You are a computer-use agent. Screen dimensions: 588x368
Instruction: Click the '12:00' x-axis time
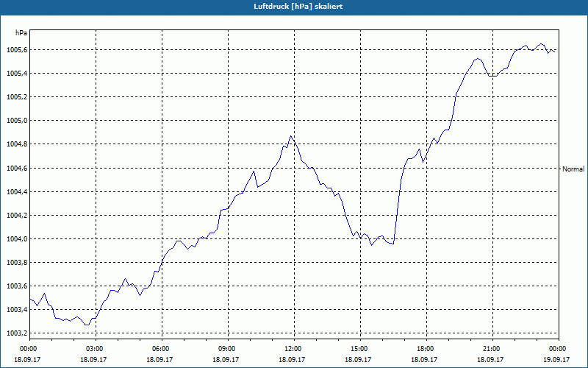[293, 349]
